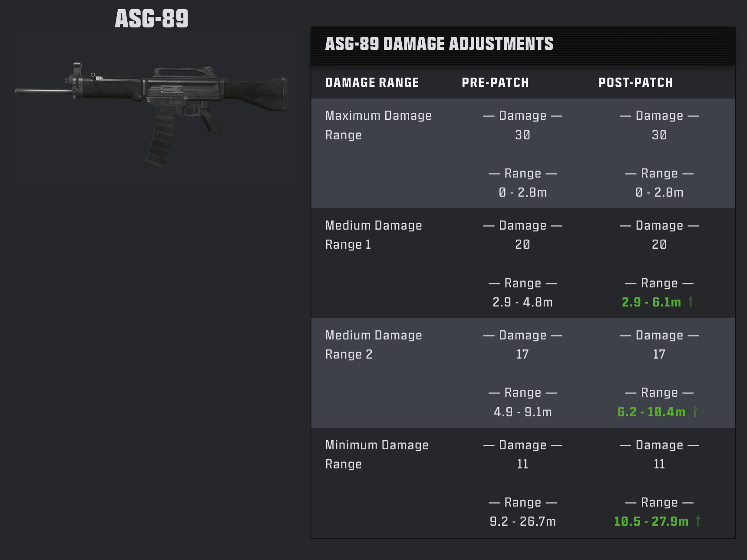Click pre-patch range value 4.9 - 9.1m

522,412
